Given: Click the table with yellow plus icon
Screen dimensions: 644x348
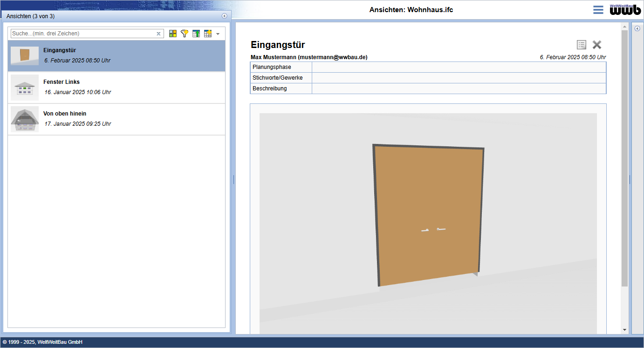Looking at the screenshot, I should pyautogui.click(x=208, y=34).
